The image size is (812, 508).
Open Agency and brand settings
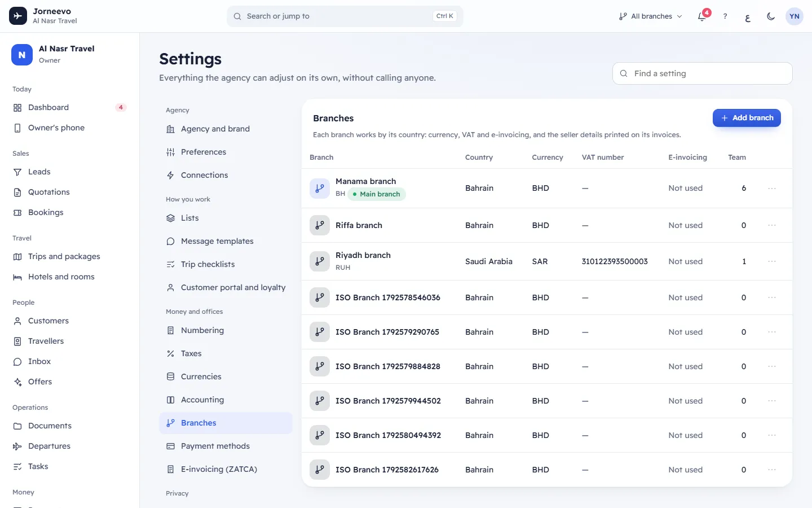pyautogui.click(x=226, y=129)
